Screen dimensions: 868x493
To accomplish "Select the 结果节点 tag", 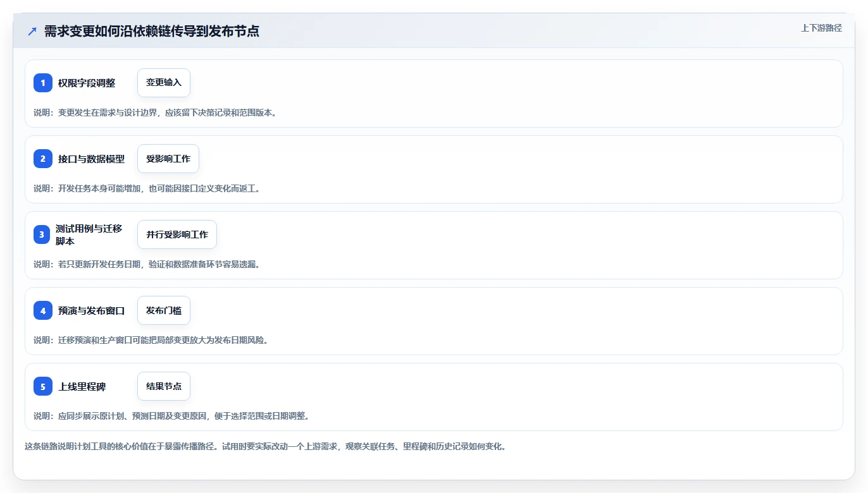I will [164, 386].
